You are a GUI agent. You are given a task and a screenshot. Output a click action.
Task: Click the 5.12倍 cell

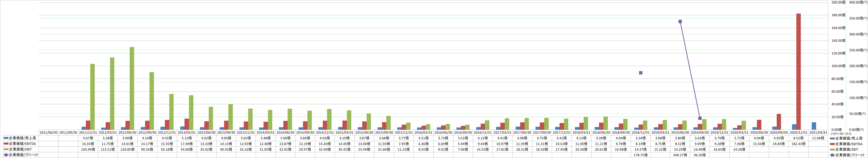187,138
